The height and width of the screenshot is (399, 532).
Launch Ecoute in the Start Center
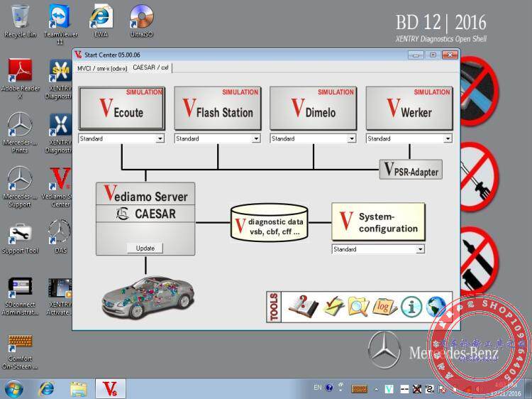121,108
